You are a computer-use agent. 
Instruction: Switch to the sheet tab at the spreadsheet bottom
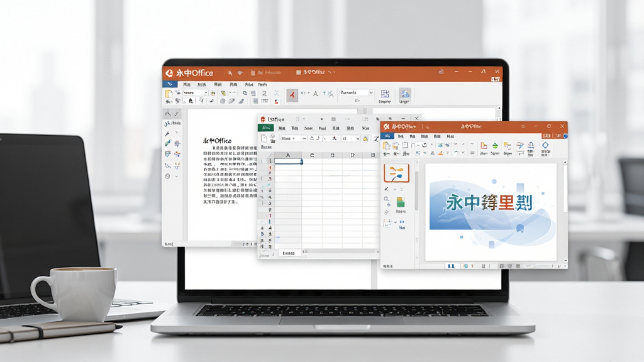click(x=289, y=254)
